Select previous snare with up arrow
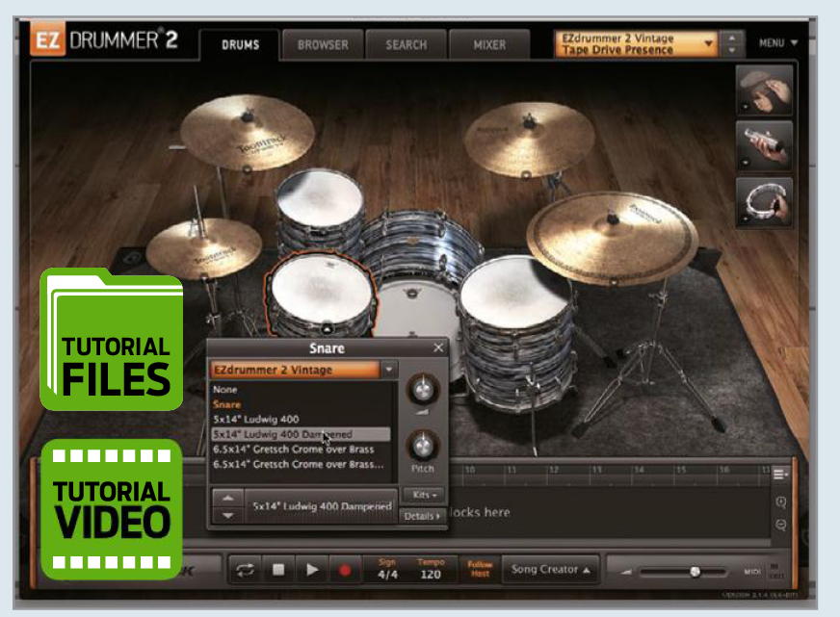 click(x=228, y=498)
